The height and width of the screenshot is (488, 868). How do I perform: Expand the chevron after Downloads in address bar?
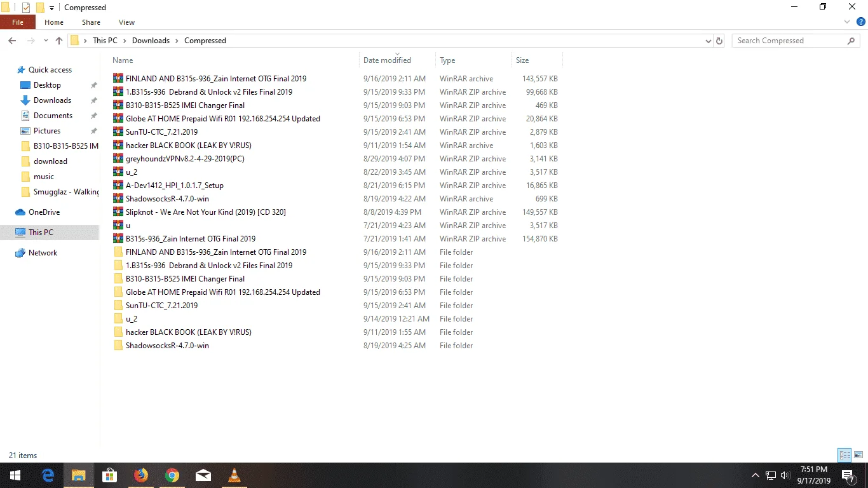point(177,41)
